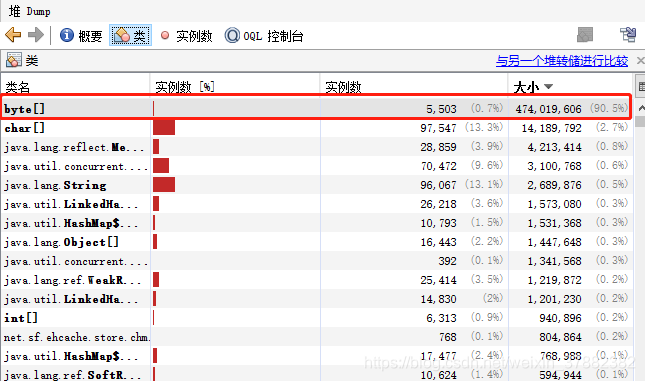Open the column chooser icon beside headers
645x381 pixels.
[x=640, y=86]
